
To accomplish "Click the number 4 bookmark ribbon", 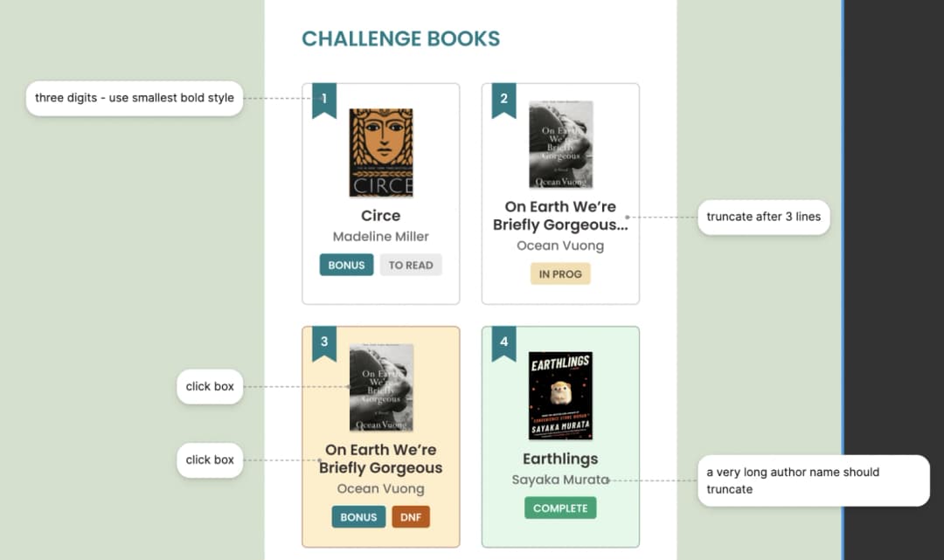I will point(503,342).
